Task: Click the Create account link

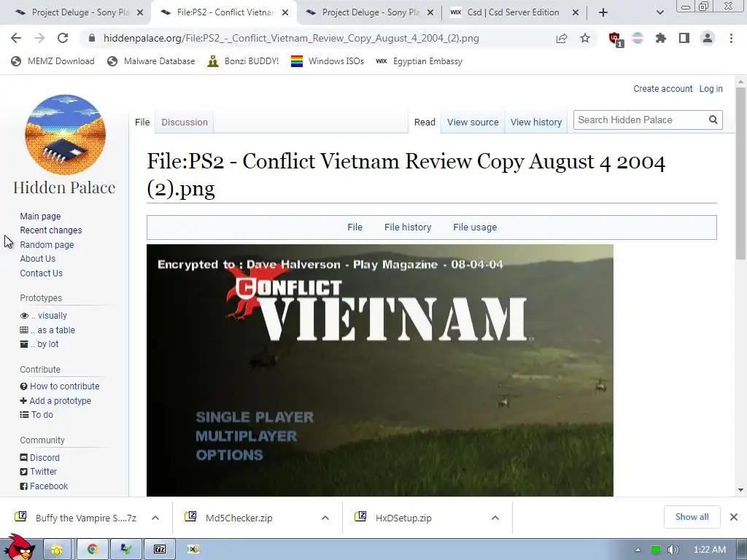Action: pyautogui.click(x=662, y=88)
